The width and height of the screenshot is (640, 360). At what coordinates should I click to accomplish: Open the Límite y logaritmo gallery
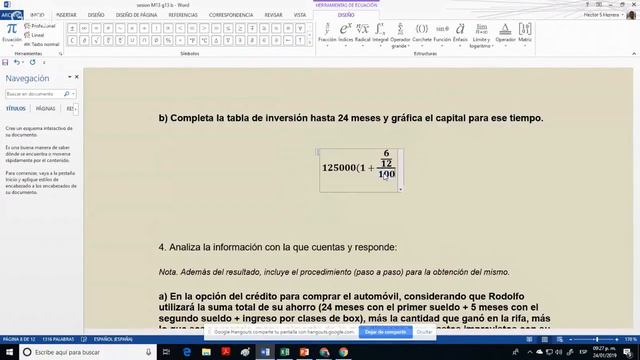pos(481,35)
